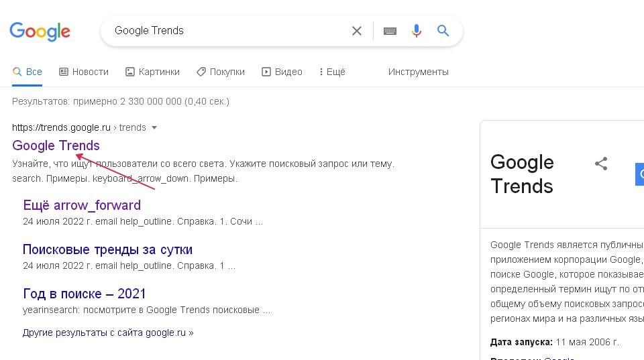Image resolution: width=644 pixels, height=360 pixels.
Task: Open the on-screen keyboard icon
Action: coord(390,31)
